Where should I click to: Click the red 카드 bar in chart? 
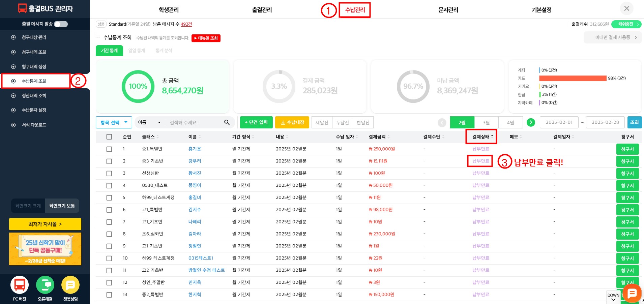(x=573, y=78)
